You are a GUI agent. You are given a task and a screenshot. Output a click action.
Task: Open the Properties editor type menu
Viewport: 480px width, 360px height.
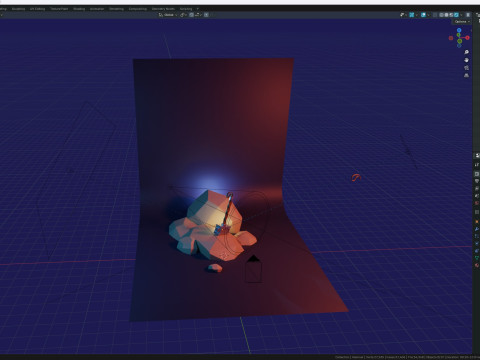click(x=477, y=155)
